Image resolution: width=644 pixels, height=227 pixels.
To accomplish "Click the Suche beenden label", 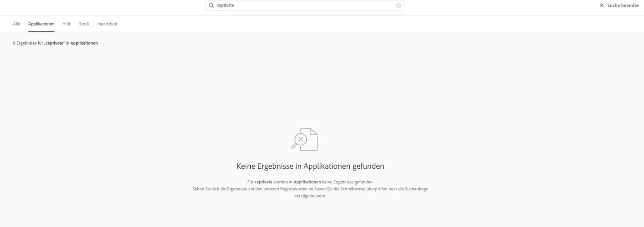I will 623,6.
